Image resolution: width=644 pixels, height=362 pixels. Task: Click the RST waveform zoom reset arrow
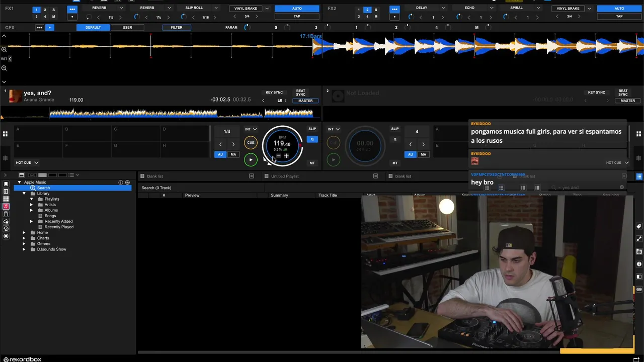[10, 59]
